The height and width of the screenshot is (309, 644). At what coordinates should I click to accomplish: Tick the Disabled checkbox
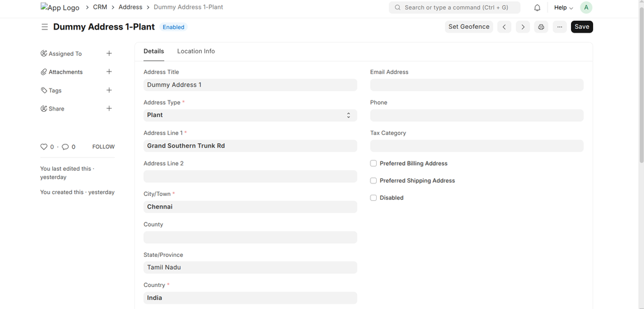(x=374, y=198)
